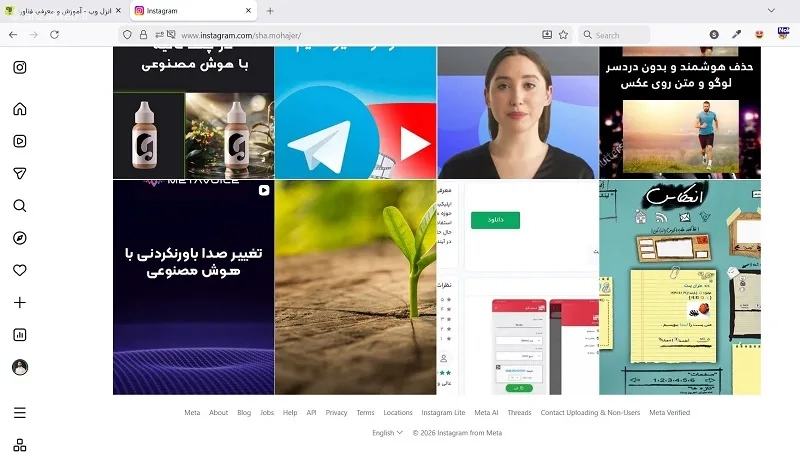
Task: Switch to the first Persian-titled tab
Action: (64, 11)
